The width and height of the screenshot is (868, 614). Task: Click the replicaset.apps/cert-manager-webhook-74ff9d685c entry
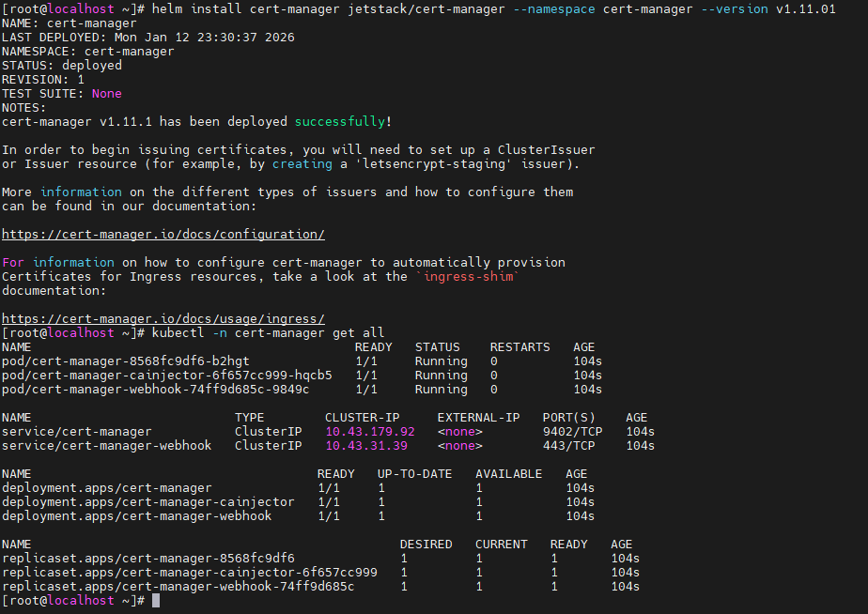(178, 586)
